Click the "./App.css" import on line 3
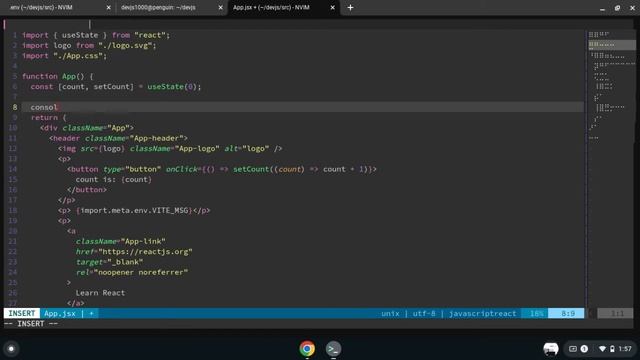640x360 pixels. (x=78, y=56)
